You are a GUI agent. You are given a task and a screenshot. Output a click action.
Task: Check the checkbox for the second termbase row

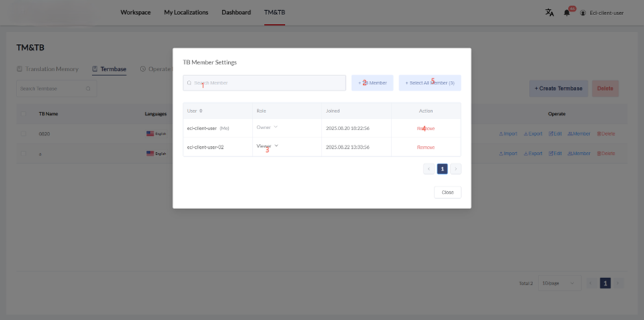pyautogui.click(x=24, y=153)
